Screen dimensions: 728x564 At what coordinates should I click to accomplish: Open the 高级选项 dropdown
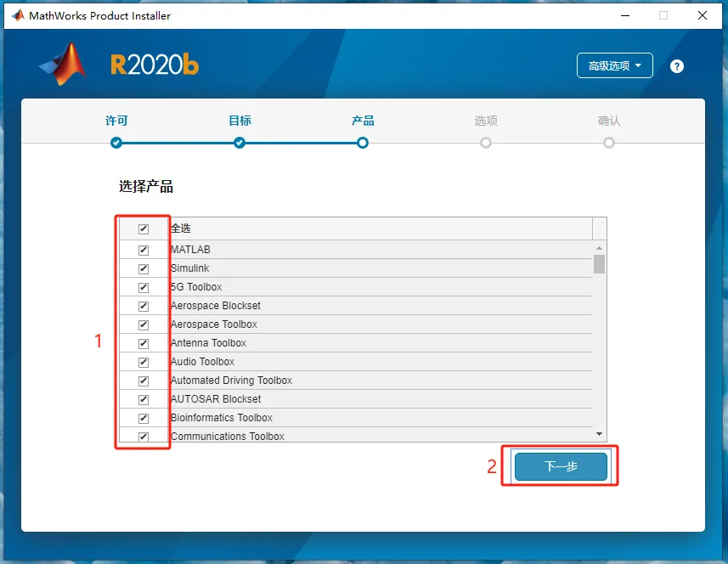615,65
